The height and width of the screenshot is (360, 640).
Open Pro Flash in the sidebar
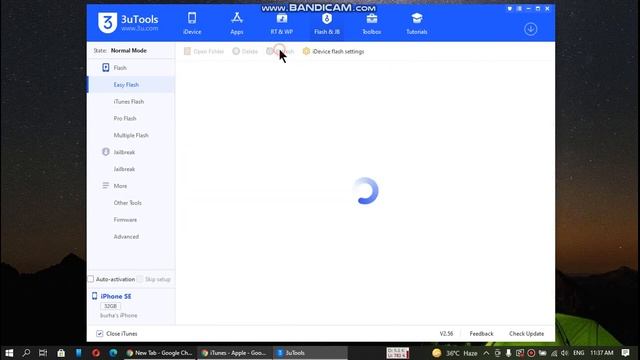click(125, 118)
